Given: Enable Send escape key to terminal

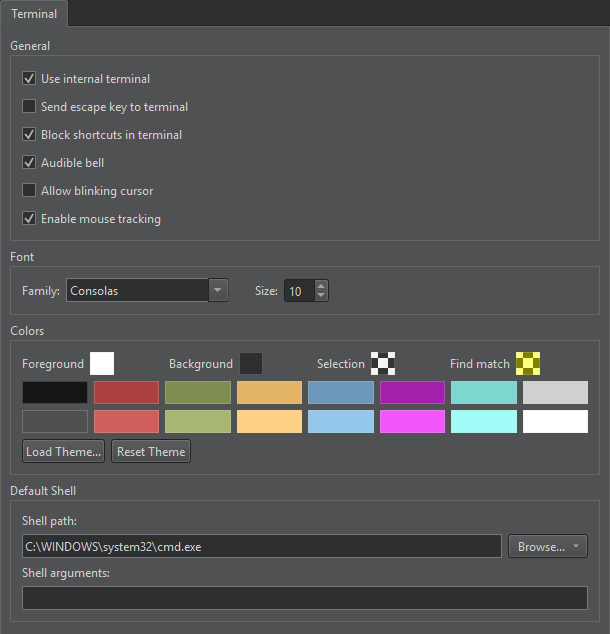Looking at the screenshot, I should pos(29,106).
